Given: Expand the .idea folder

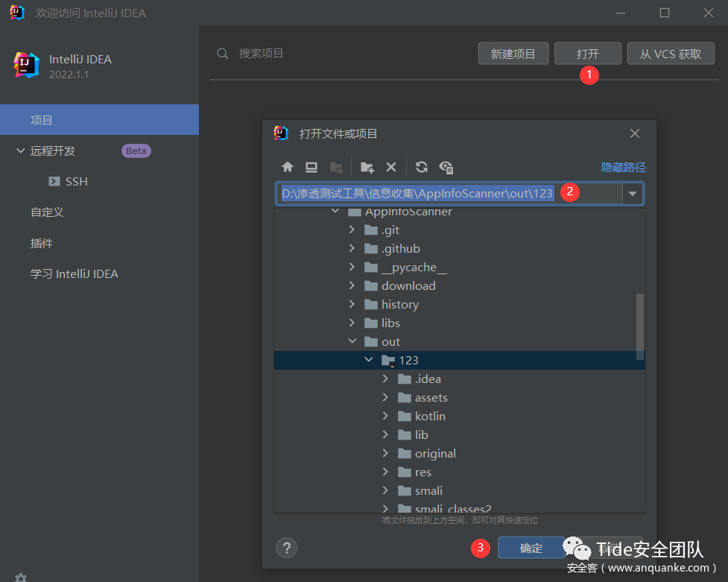Looking at the screenshot, I should point(385,379).
